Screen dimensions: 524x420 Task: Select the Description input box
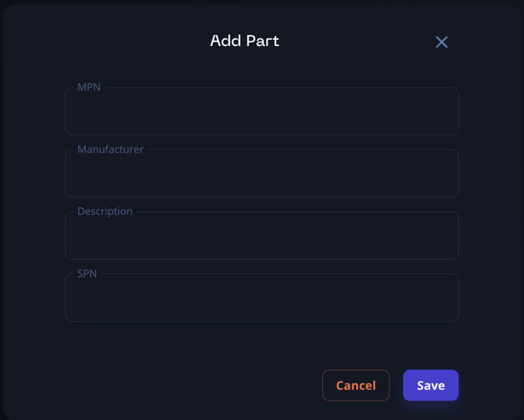pyautogui.click(x=261, y=236)
